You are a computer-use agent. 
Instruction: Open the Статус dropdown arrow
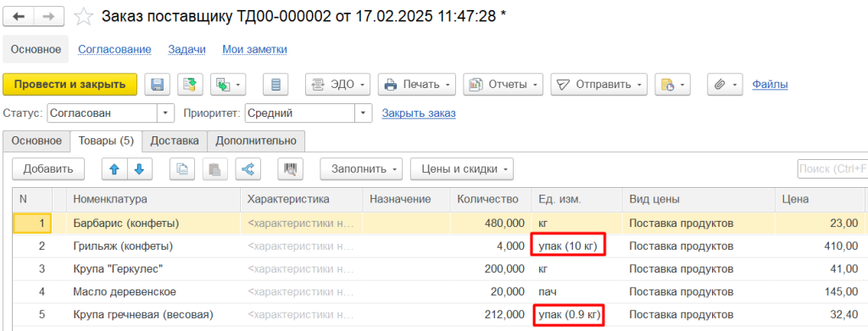coord(165,113)
